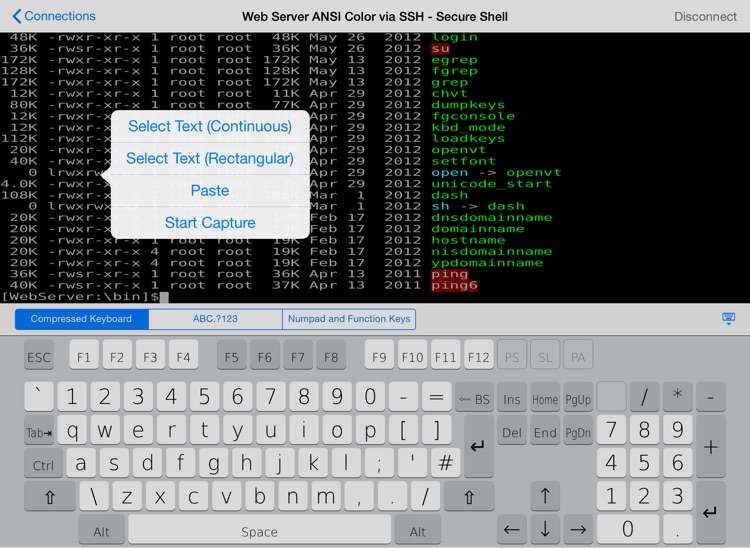Tap the numpad 0 key
Image resolution: width=750 pixels, height=548 pixels.
tap(628, 529)
